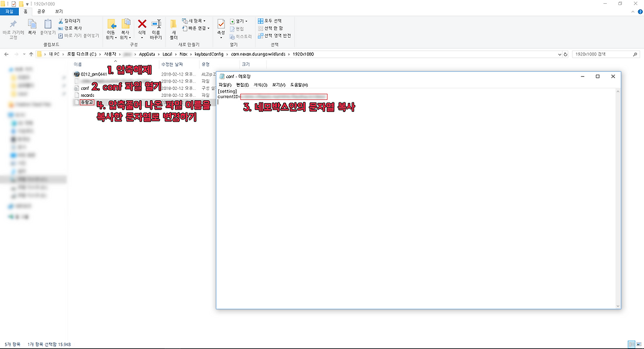
Task: Collapse the ribbon with the chevron
Action: [633, 12]
